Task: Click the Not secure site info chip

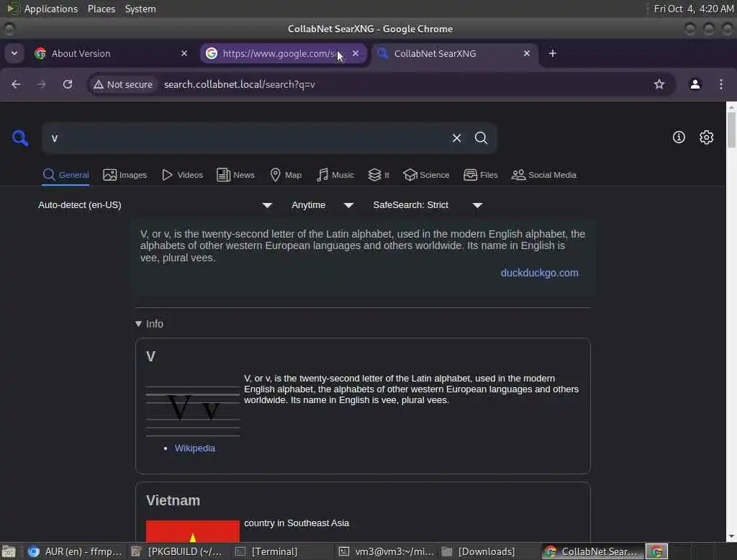Action: tap(123, 85)
